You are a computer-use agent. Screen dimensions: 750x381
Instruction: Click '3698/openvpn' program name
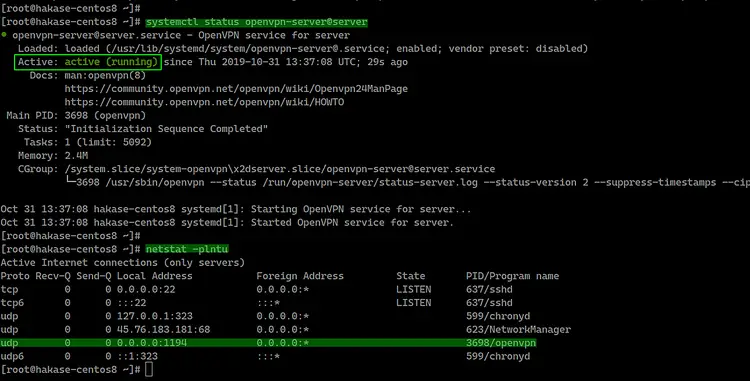click(x=501, y=343)
